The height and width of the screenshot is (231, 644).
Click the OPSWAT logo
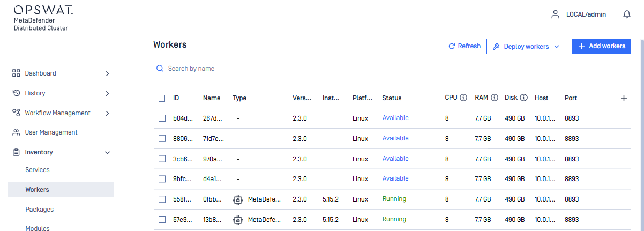tap(43, 10)
